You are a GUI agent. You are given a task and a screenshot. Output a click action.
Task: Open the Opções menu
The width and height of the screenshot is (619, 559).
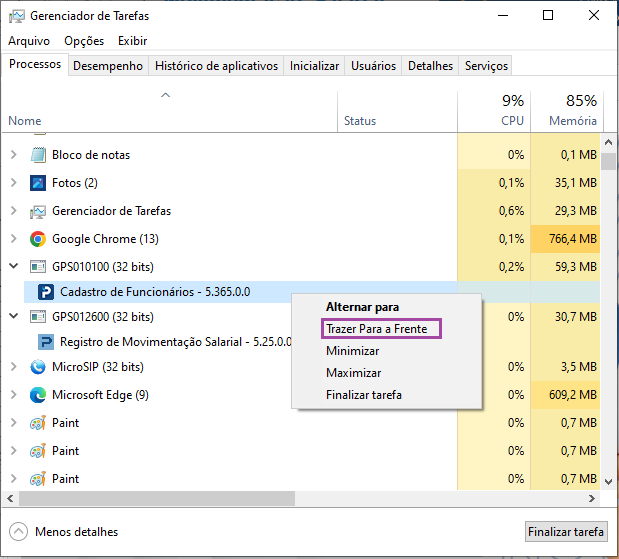tap(84, 41)
